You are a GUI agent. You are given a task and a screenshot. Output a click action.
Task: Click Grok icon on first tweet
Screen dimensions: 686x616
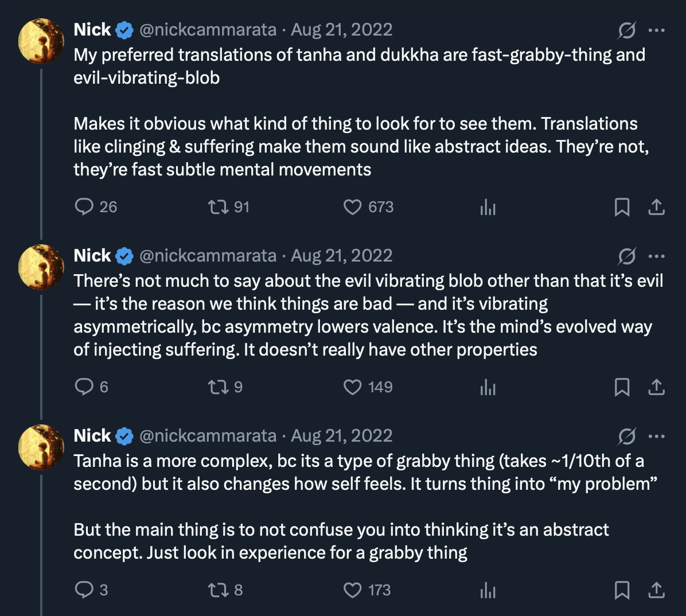coord(627,30)
